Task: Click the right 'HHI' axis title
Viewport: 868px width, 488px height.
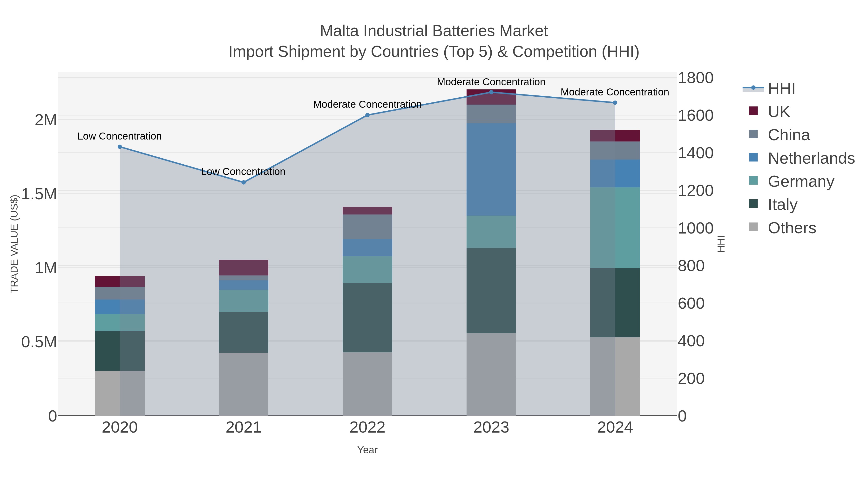Action: point(721,244)
